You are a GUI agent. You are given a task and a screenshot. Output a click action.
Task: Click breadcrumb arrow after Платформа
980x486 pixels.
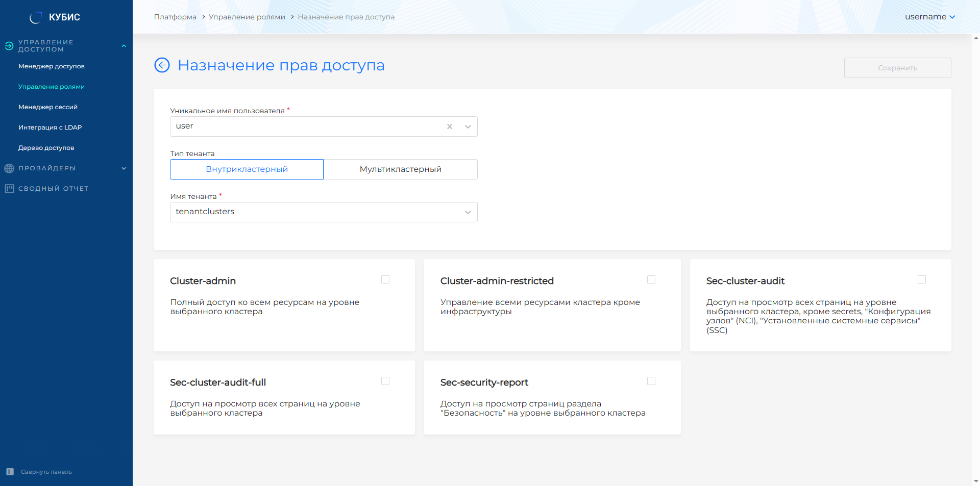(x=203, y=17)
